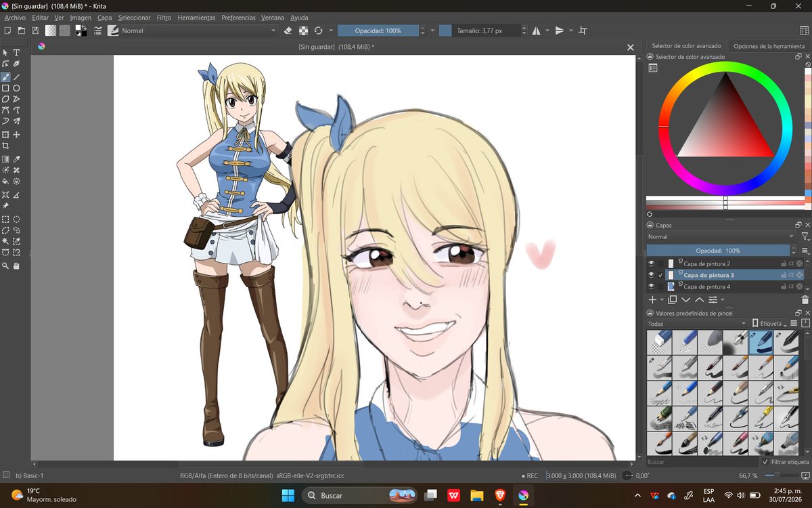Image resolution: width=812 pixels, height=508 pixels.
Task: Expand the layer properties options arrow
Action: 723,299
